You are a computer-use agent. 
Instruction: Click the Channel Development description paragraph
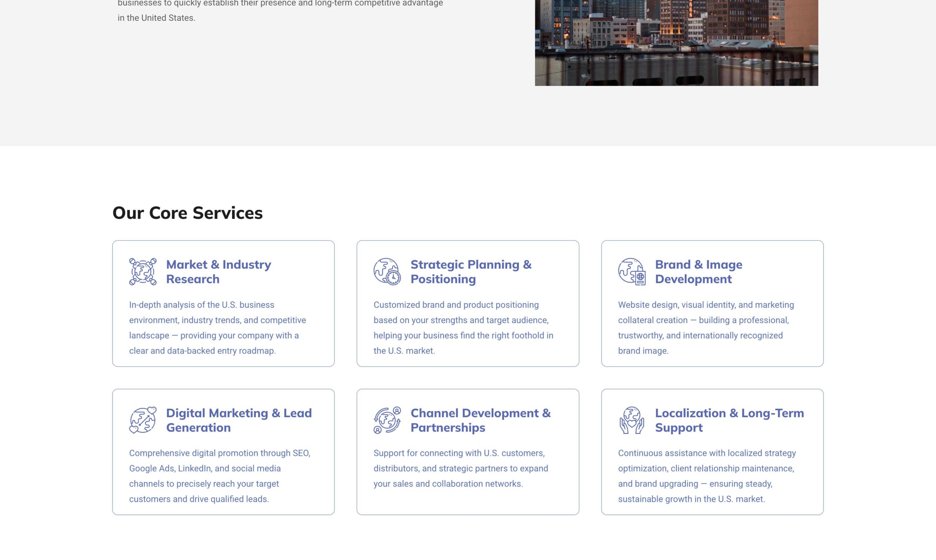pos(460,468)
